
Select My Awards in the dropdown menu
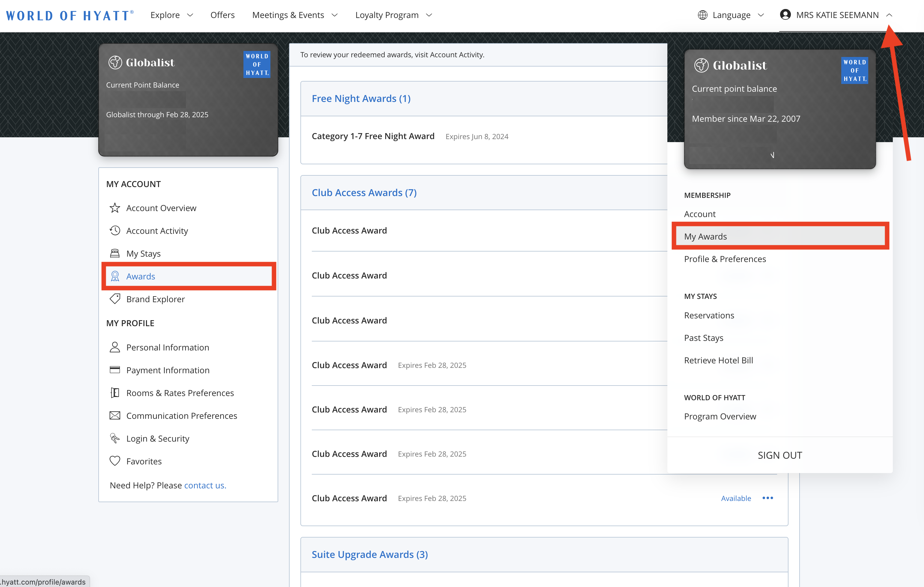tap(780, 236)
